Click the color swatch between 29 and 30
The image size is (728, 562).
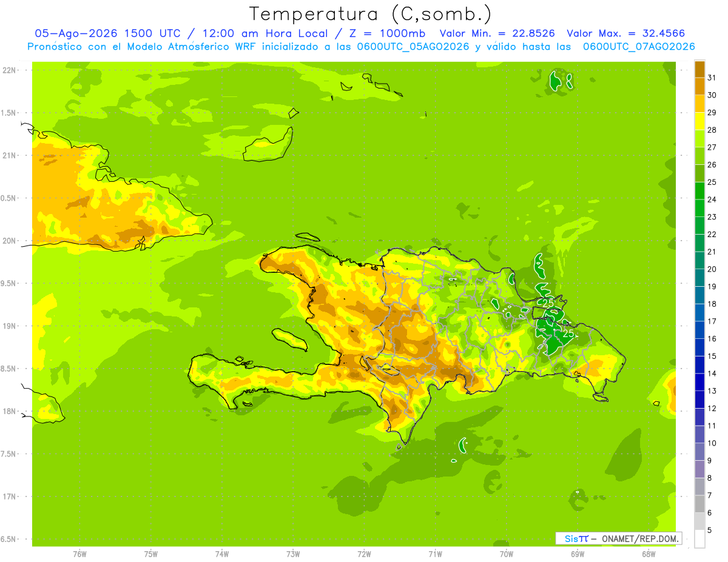point(699,104)
